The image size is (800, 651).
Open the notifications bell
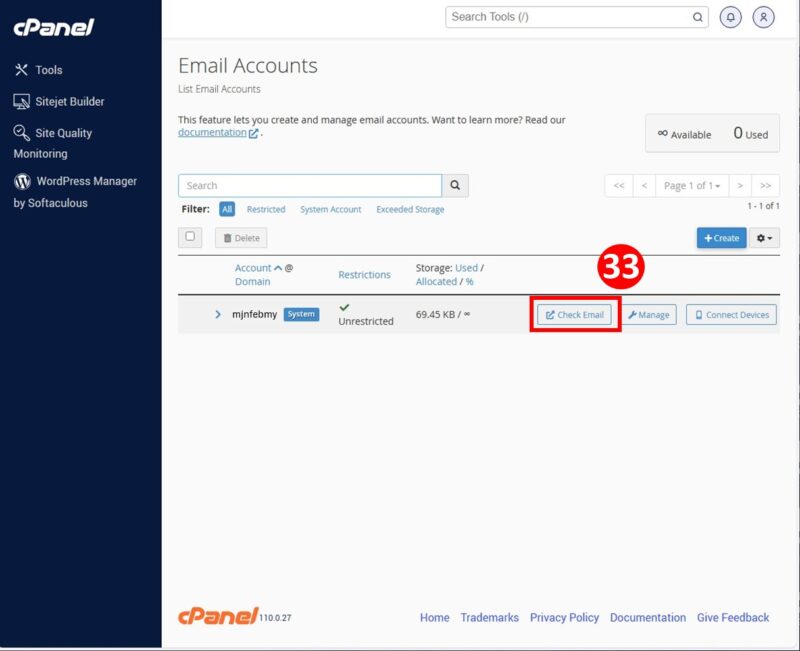[724, 17]
